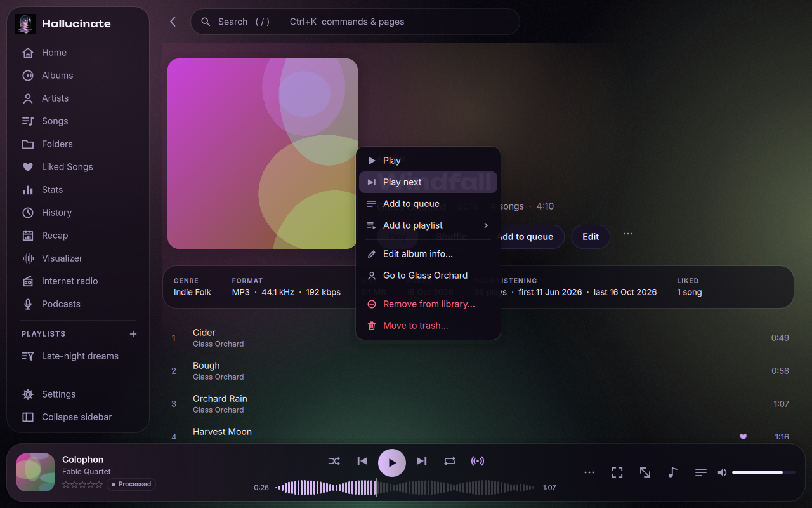Browse Folders from sidebar

pyautogui.click(x=78, y=144)
